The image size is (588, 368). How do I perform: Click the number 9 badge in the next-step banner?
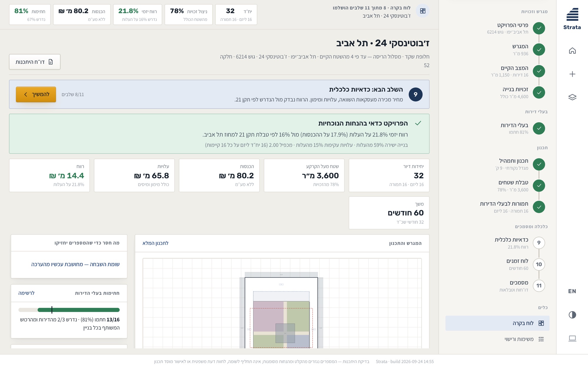(415, 95)
